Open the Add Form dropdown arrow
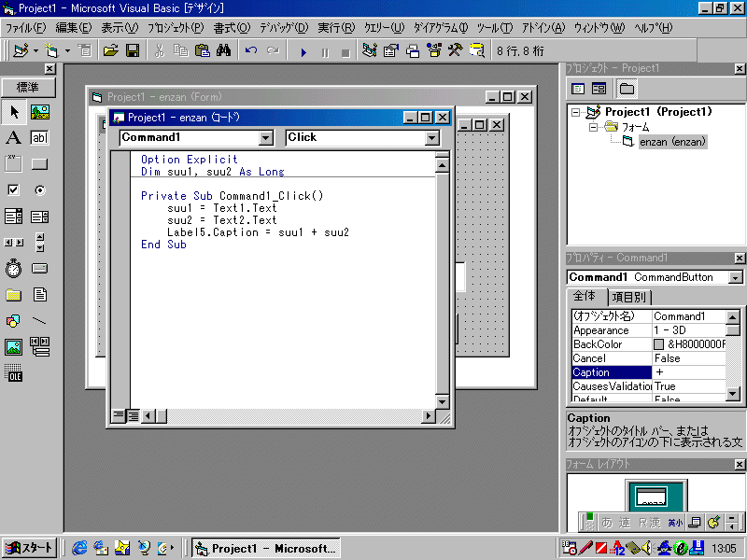Screen dimensions: 747x560 click(67, 50)
